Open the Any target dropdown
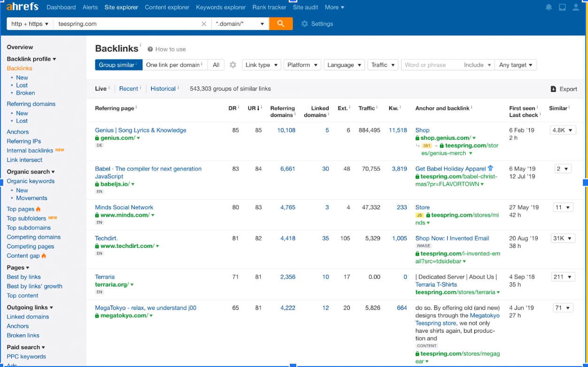The height and width of the screenshot is (367, 588). coord(516,65)
